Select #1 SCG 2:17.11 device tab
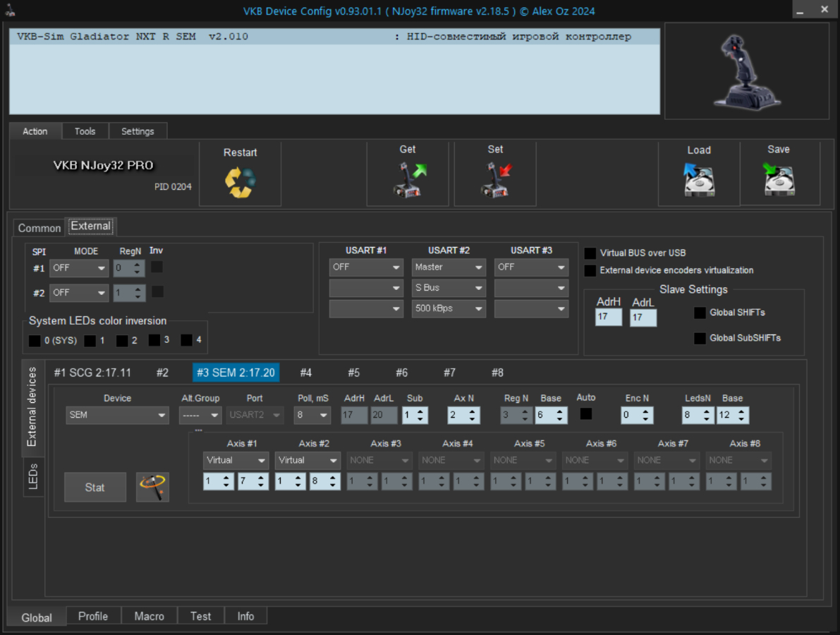Screen dimensions: 840x635 click(x=92, y=373)
